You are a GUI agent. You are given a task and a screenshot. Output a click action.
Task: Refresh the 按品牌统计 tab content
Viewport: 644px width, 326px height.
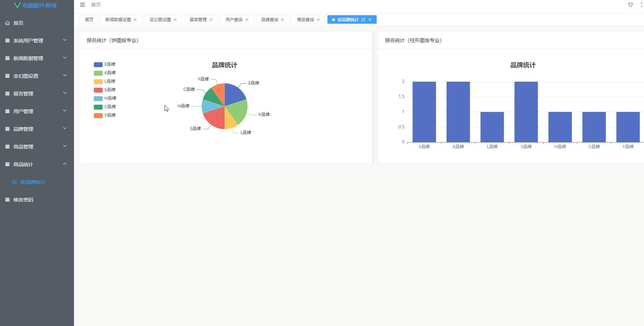point(363,19)
